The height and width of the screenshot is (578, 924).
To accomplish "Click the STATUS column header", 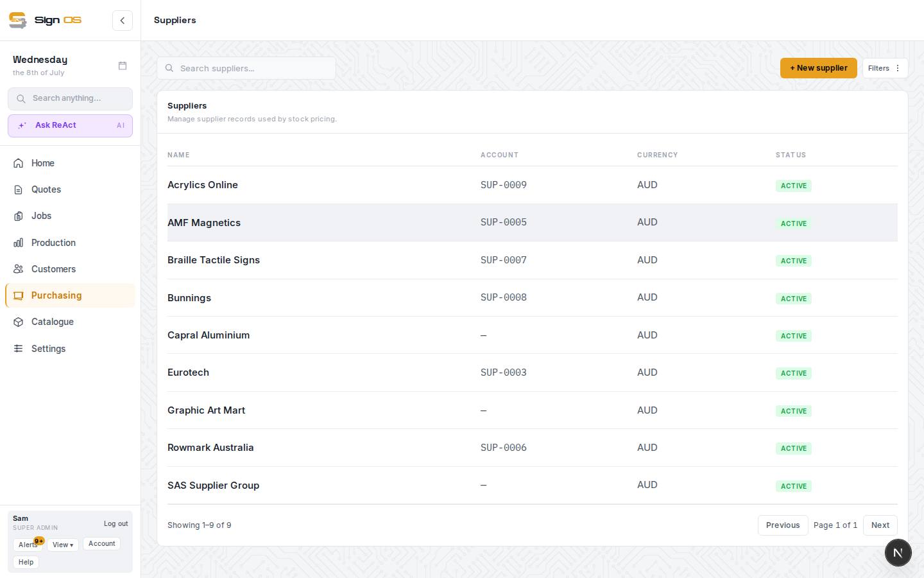I will click(791, 155).
